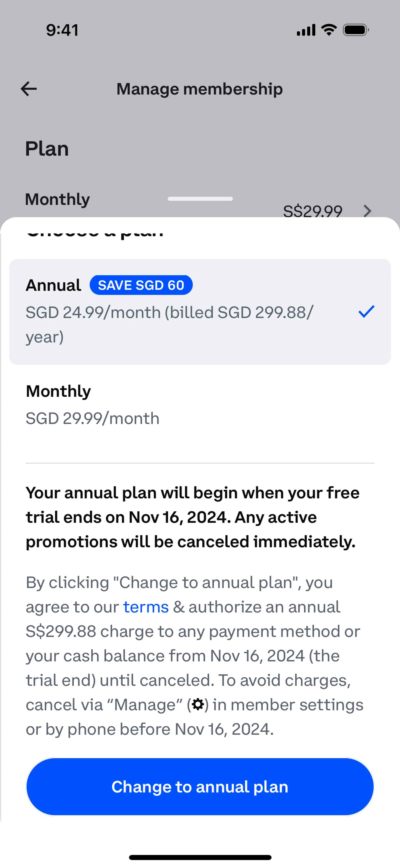Open the terms link

[x=146, y=607]
